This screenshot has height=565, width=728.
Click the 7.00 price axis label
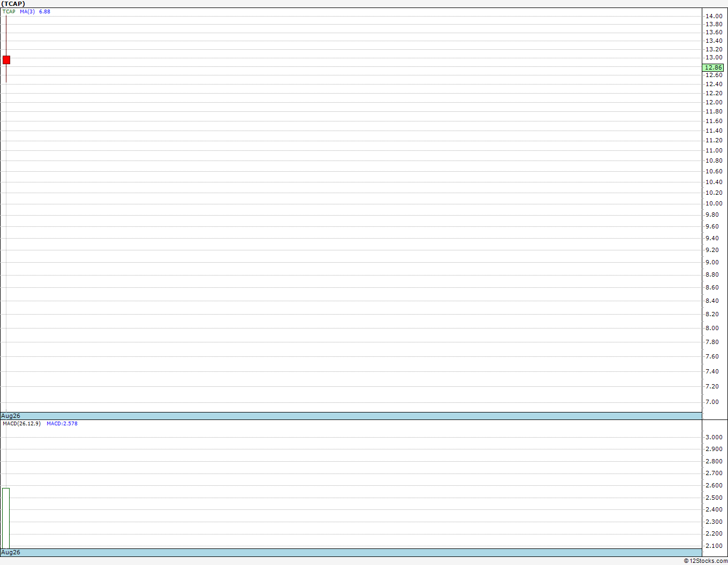[712, 402]
